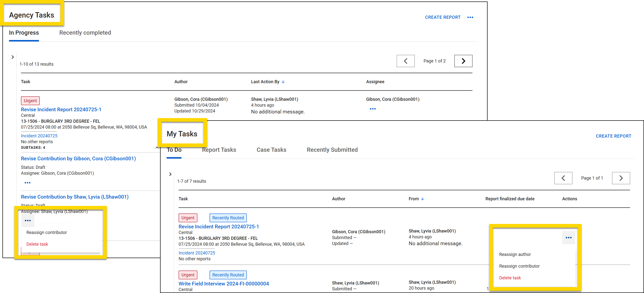
Task: Open the ellipsis menu in the My Tasks Actions column
Action: tap(568, 238)
